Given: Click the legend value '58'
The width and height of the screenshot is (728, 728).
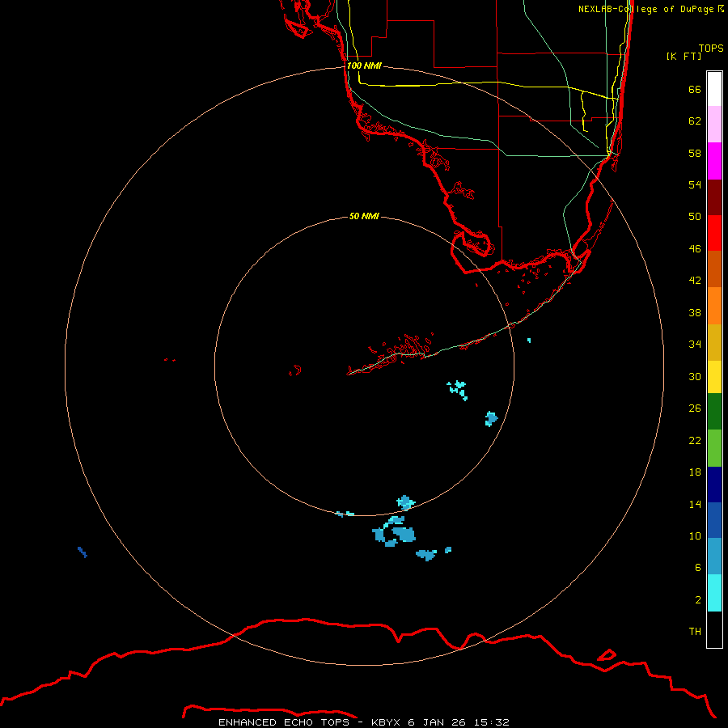Looking at the screenshot, I should click(x=695, y=153).
